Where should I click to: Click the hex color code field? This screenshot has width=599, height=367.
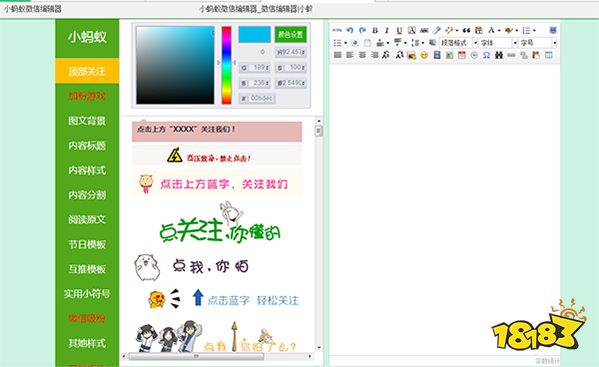[257, 99]
